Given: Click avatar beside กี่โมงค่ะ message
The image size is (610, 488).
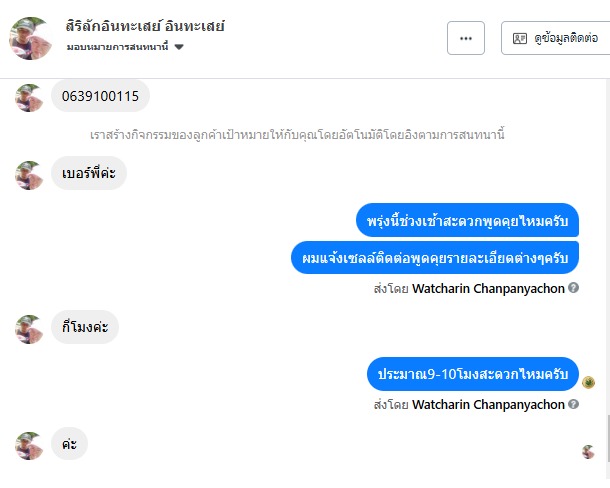Looking at the screenshot, I should (x=29, y=329).
